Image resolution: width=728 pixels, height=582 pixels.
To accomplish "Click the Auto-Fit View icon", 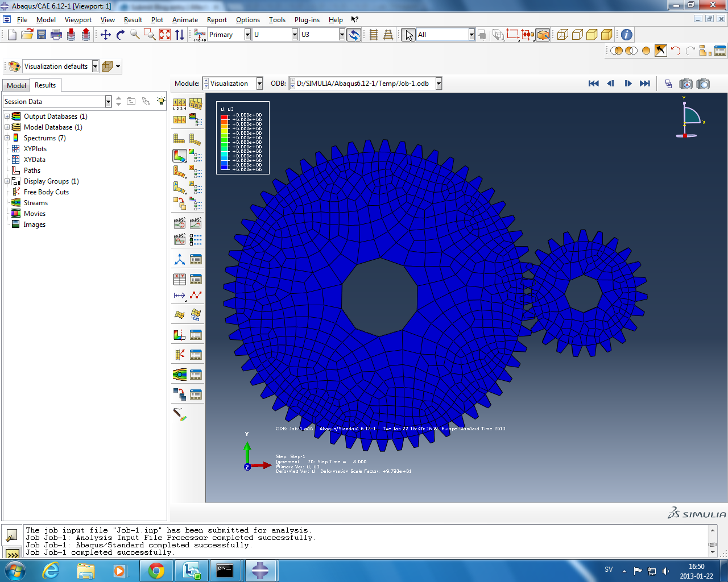I will pyautogui.click(x=165, y=35).
